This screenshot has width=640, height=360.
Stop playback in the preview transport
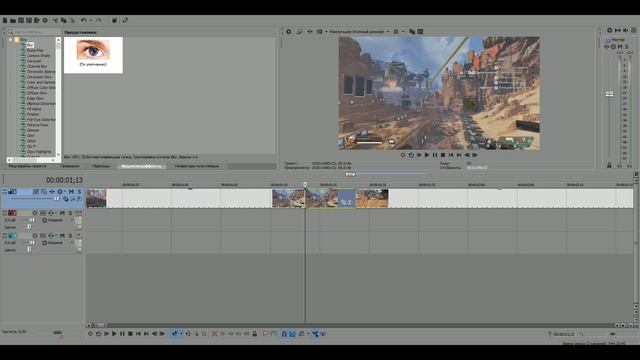[x=443, y=155]
